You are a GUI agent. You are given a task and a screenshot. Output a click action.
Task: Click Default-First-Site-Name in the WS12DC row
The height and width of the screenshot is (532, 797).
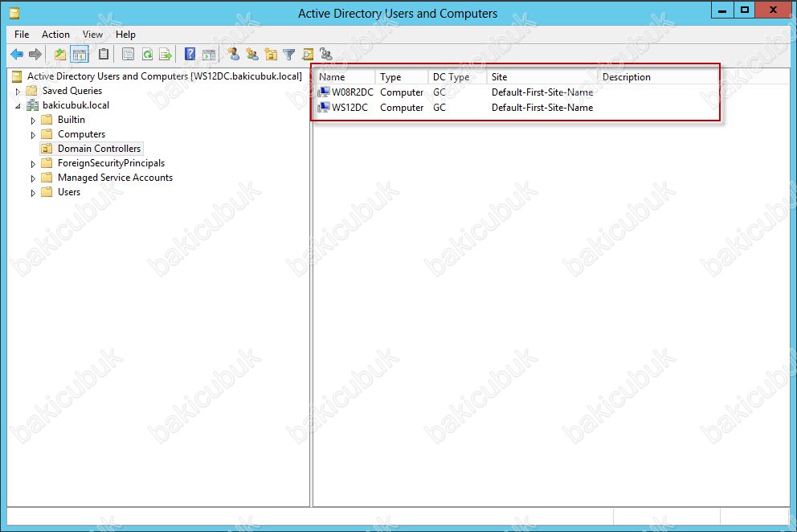542,108
